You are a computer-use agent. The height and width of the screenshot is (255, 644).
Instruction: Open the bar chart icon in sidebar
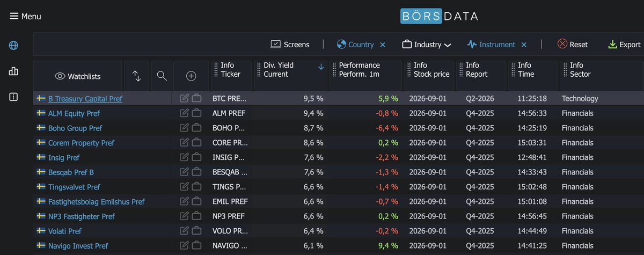[13, 71]
